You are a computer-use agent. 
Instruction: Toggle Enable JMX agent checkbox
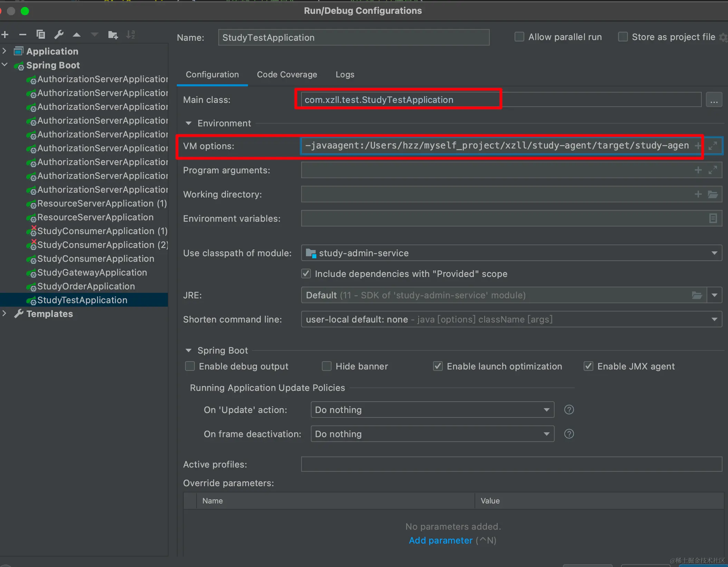click(x=588, y=366)
